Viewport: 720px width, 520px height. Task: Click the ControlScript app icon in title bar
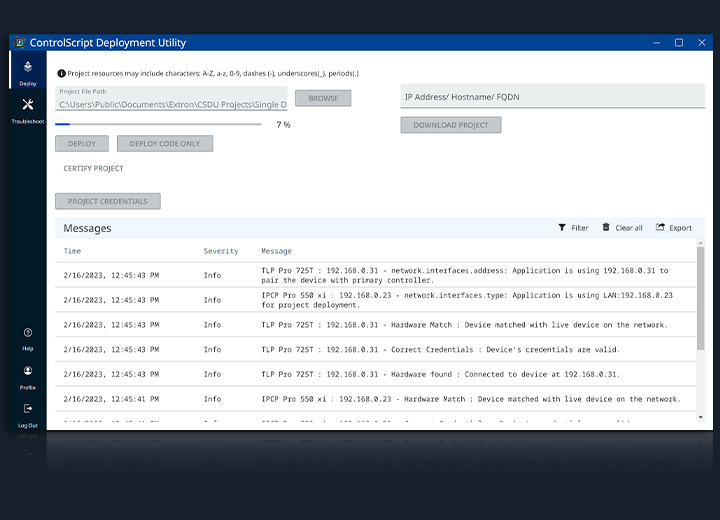(19, 43)
